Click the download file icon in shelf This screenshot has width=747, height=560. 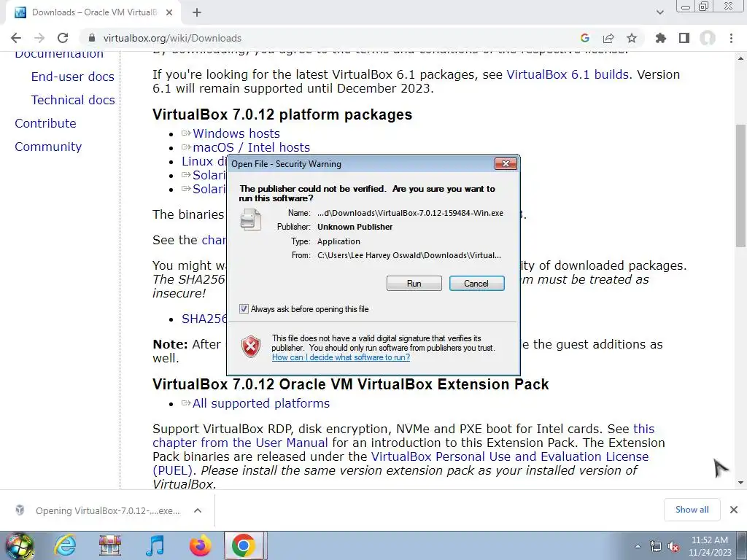coord(20,510)
